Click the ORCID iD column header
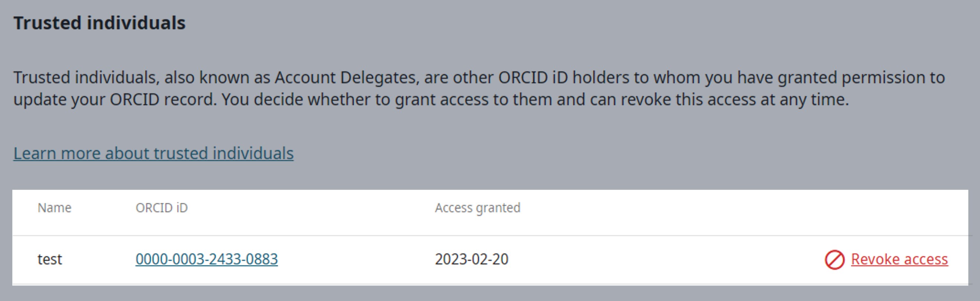Viewport: 980px width, 301px height. pyautogui.click(x=162, y=208)
